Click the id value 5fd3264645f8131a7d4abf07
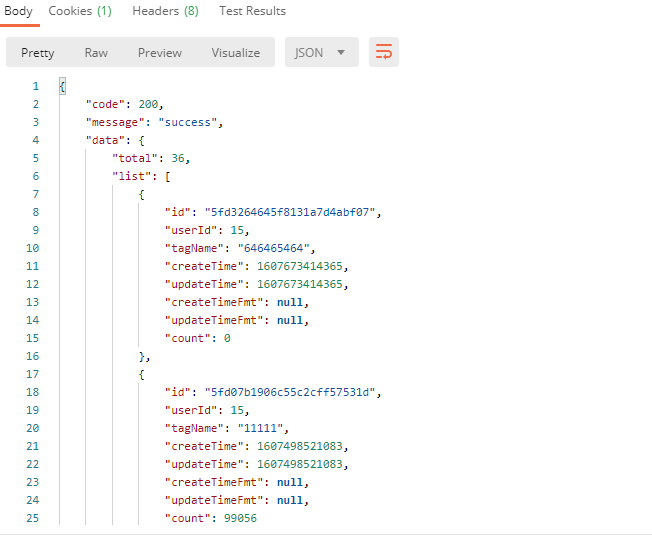This screenshot has width=652, height=541. click(290, 212)
